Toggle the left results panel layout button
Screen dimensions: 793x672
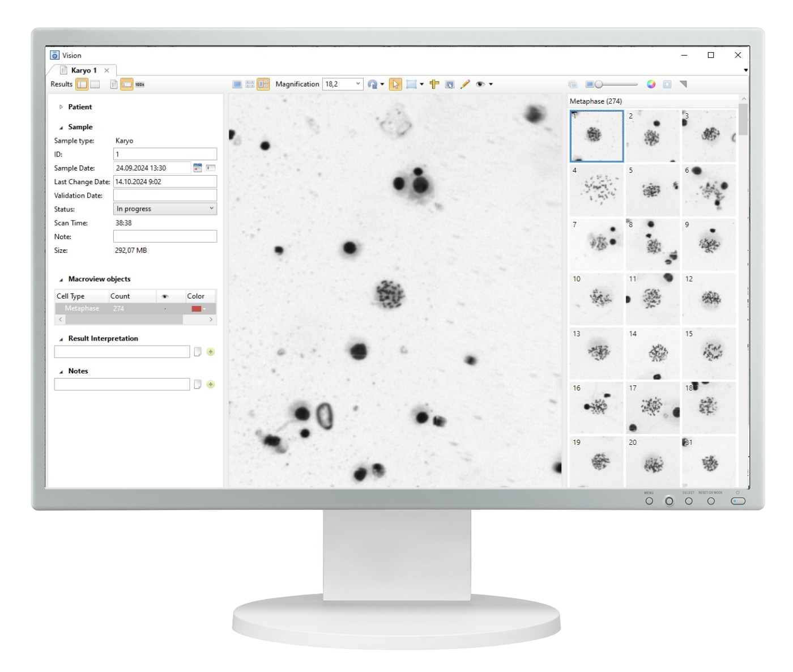coord(82,84)
